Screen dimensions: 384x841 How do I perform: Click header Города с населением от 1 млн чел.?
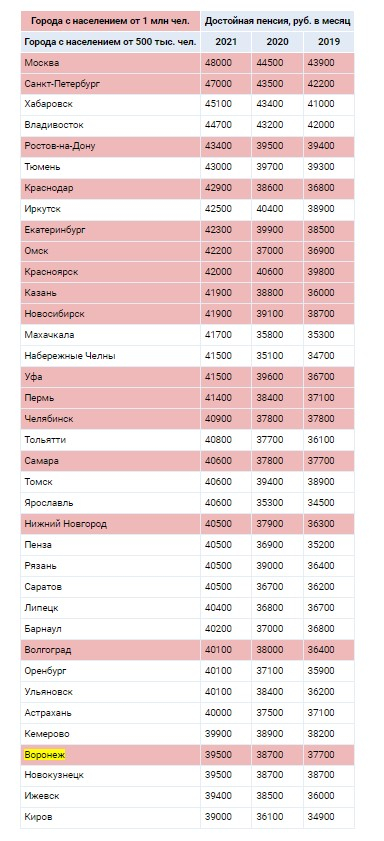pos(110,21)
